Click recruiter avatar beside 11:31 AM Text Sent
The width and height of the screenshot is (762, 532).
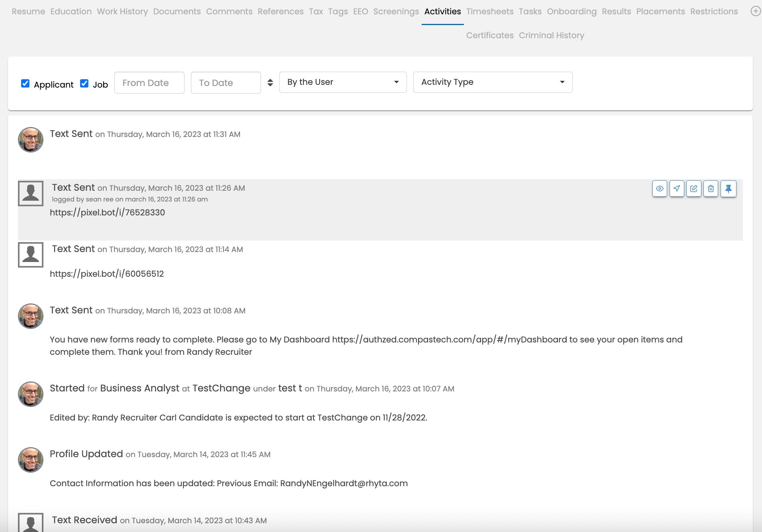pyautogui.click(x=31, y=140)
